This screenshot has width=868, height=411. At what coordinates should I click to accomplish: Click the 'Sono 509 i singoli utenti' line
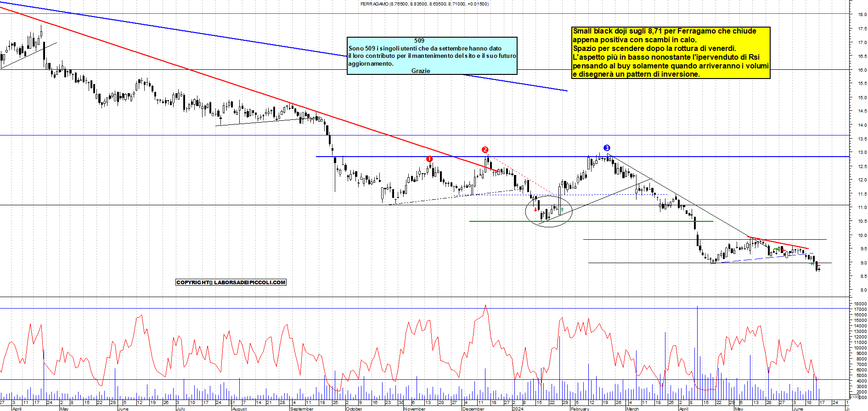tap(425, 48)
